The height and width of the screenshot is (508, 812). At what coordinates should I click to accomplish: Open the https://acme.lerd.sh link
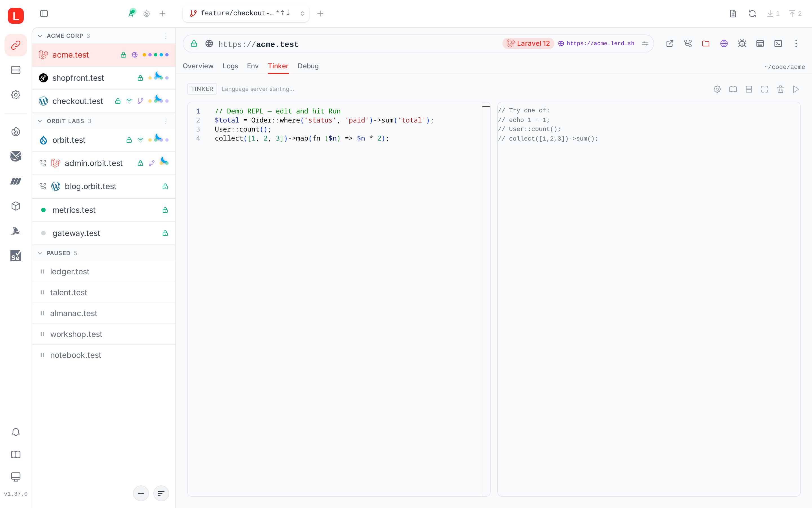click(596, 43)
